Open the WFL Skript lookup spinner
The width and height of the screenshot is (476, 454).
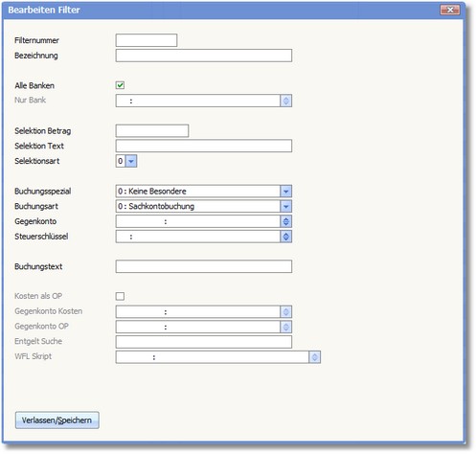314,357
